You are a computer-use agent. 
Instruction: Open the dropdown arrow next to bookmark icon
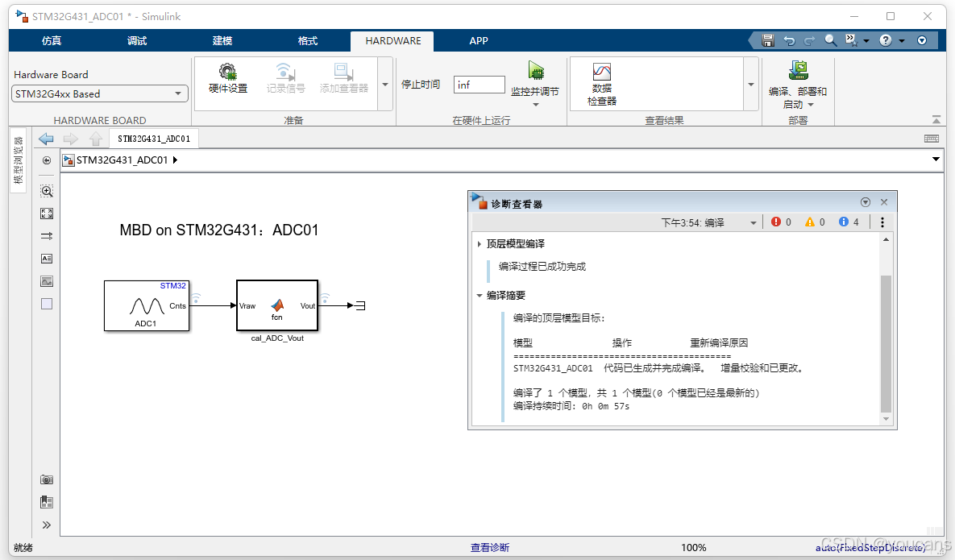tap(866, 41)
